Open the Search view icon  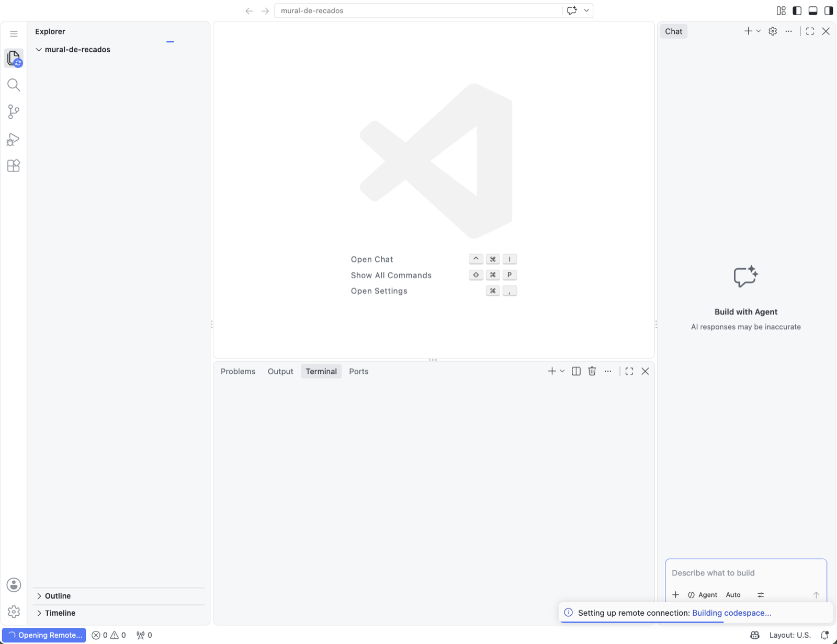(x=14, y=85)
